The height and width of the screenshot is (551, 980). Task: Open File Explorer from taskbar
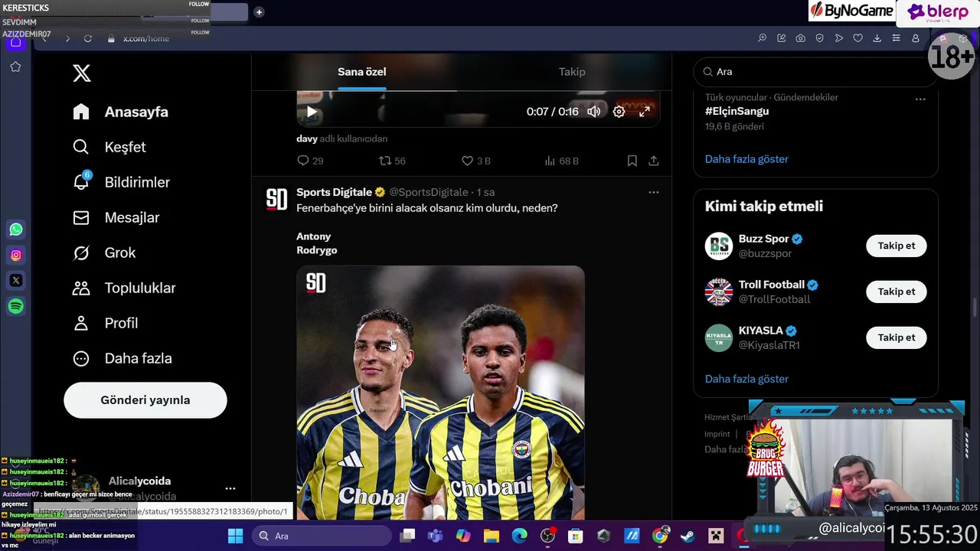(491, 536)
